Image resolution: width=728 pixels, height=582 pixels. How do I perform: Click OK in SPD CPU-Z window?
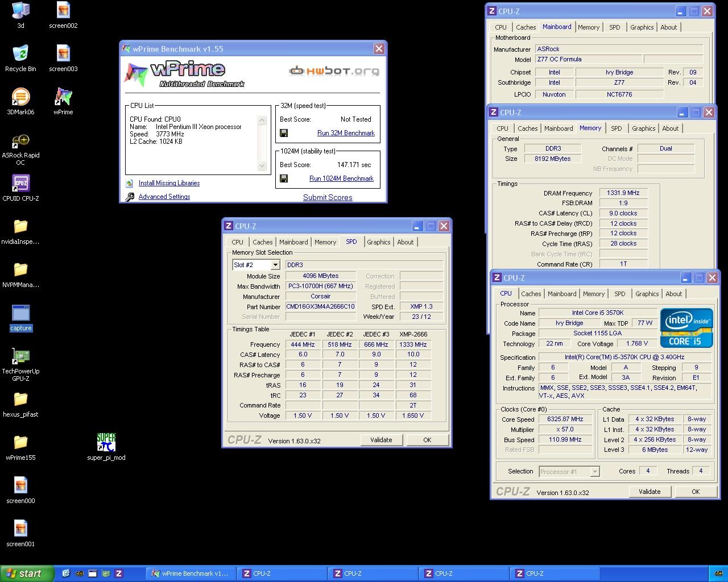point(427,440)
